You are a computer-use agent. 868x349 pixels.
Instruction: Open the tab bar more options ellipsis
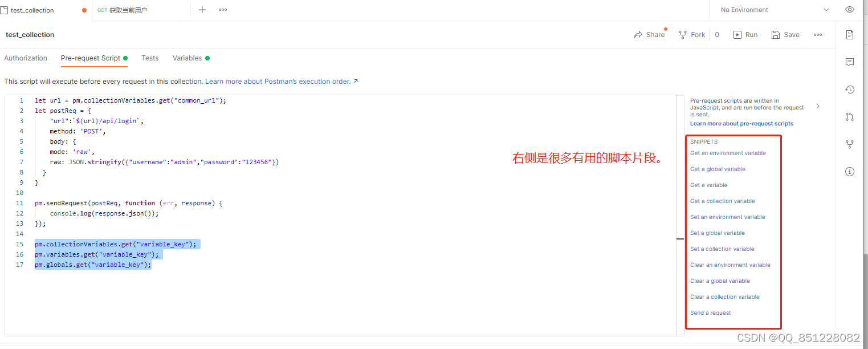223,10
